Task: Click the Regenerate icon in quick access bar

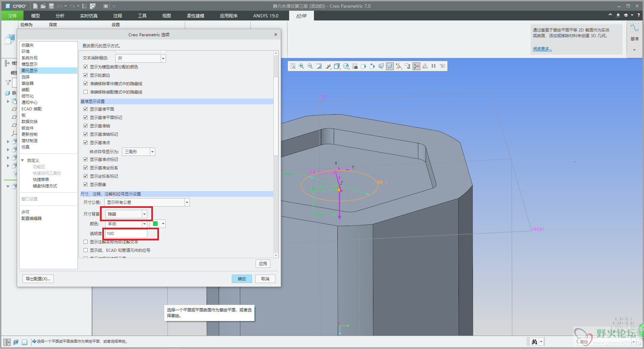Action: [x=85, y=6]
